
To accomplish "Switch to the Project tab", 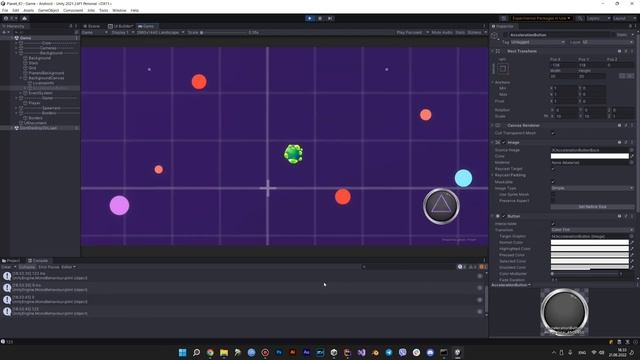I will tap(11, 260).
